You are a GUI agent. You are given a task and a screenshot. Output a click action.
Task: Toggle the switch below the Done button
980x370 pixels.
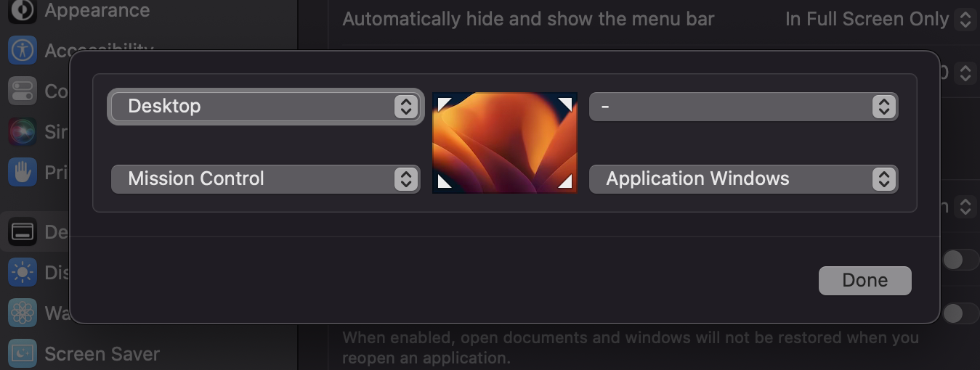[960, 313]
